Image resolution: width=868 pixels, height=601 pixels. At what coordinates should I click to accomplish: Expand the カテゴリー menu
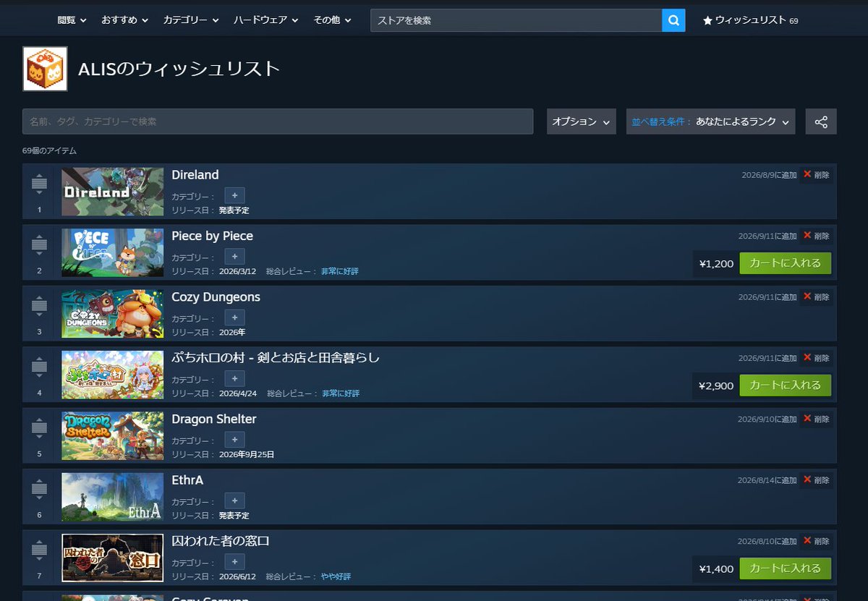click(x=191, y=20)
